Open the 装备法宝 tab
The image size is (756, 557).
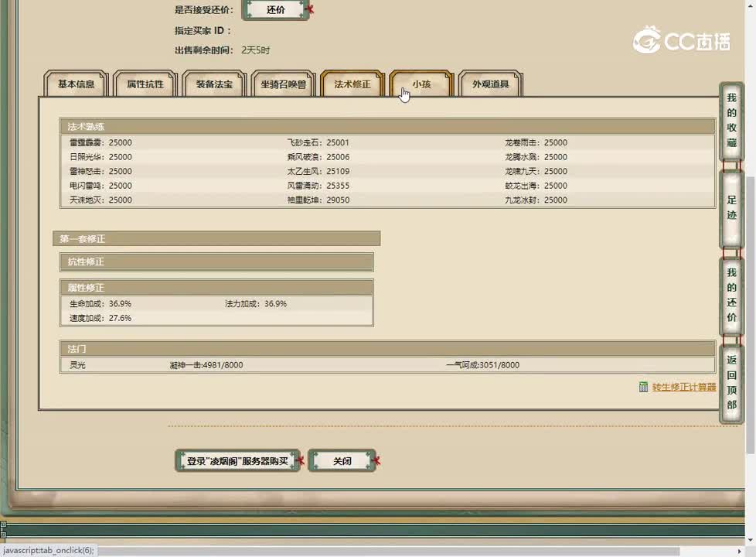tap(214, 84)
